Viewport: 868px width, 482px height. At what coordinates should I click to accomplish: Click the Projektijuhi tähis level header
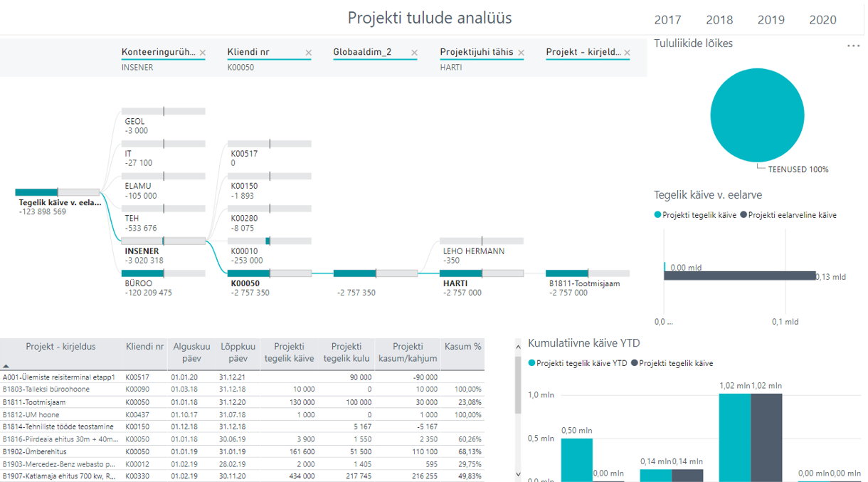pos(477,53)
